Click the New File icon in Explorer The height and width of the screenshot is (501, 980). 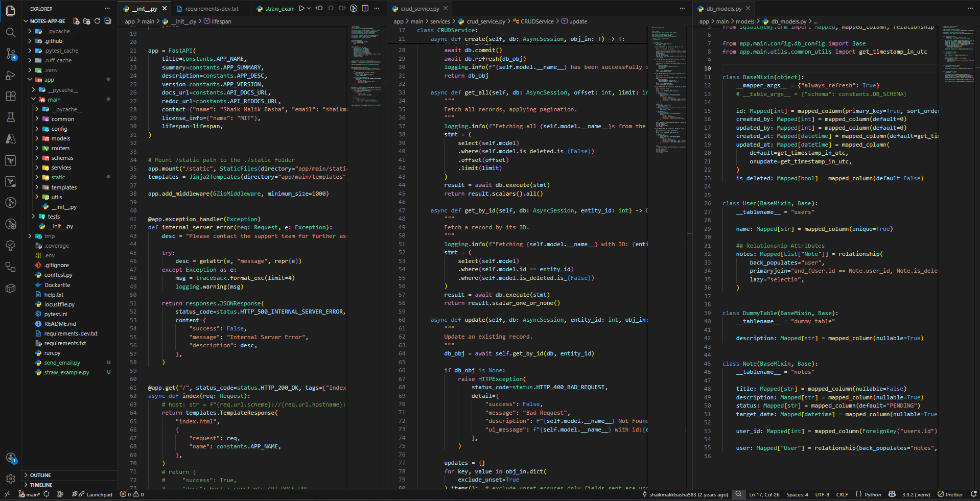click(x=76, y=21)
